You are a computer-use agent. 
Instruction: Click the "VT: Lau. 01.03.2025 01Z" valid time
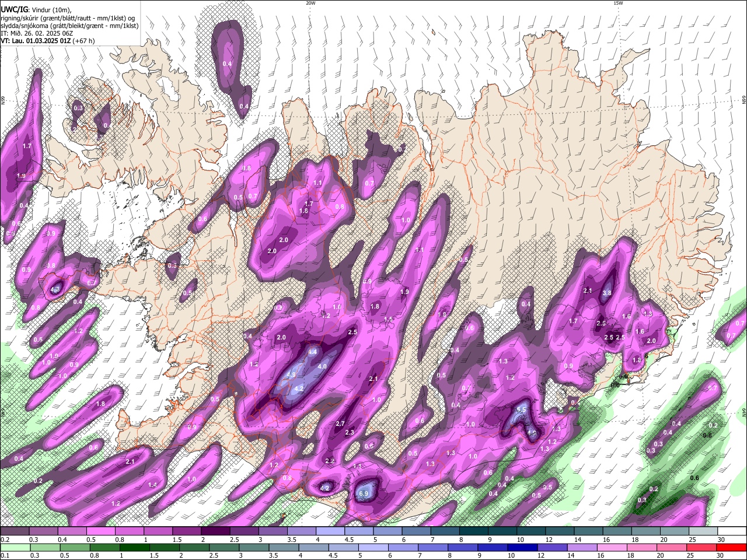click(35, 41)
